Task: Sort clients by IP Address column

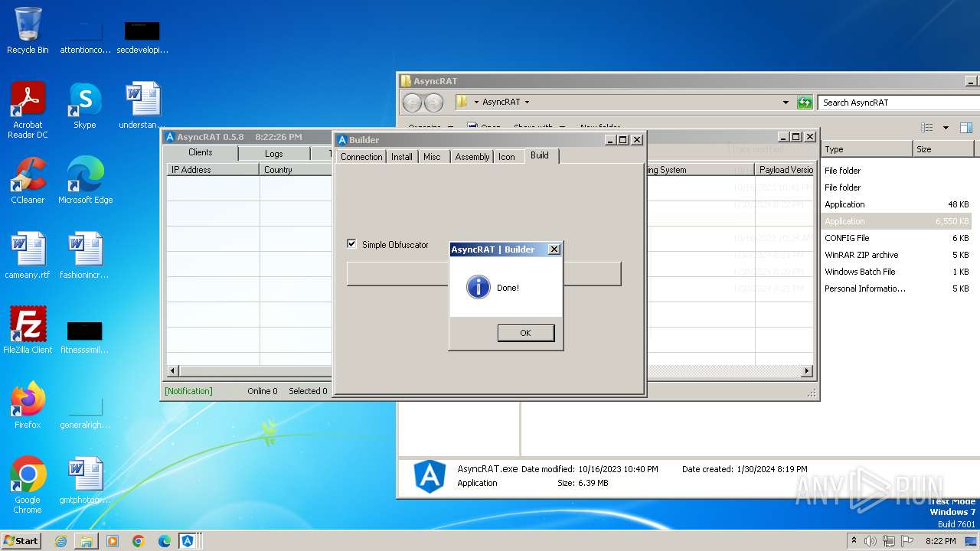Action: click(214, 170)
